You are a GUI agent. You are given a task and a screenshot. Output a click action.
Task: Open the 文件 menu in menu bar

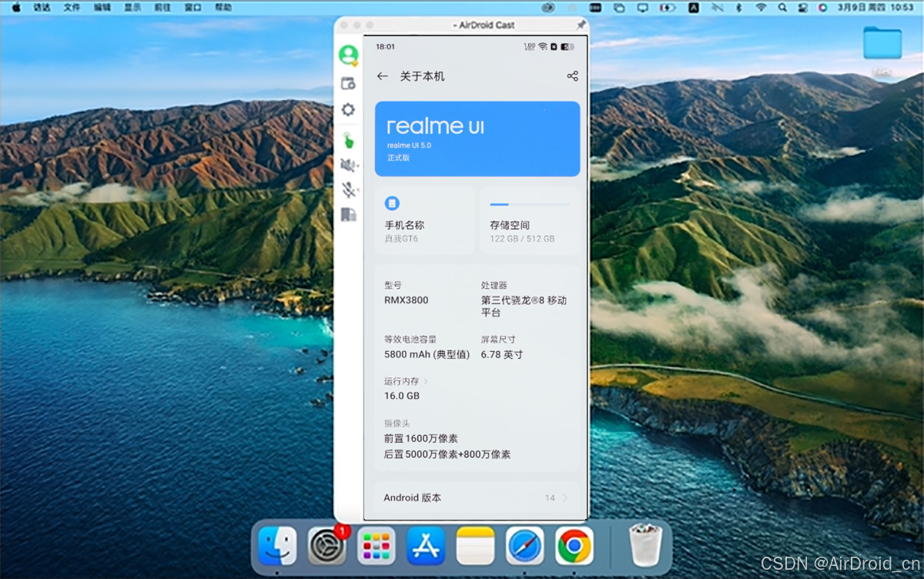[72, 7]
